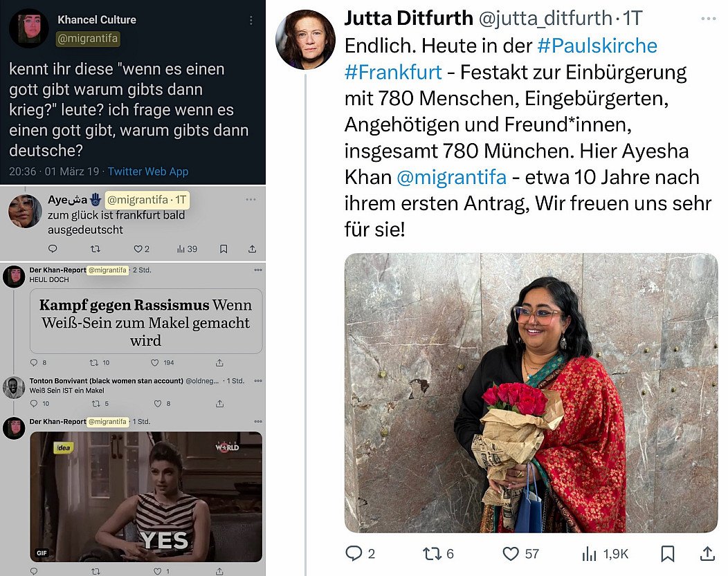728x576 pixels.
Task: Click the Twitter Web App source link
Action: [148, 171]
